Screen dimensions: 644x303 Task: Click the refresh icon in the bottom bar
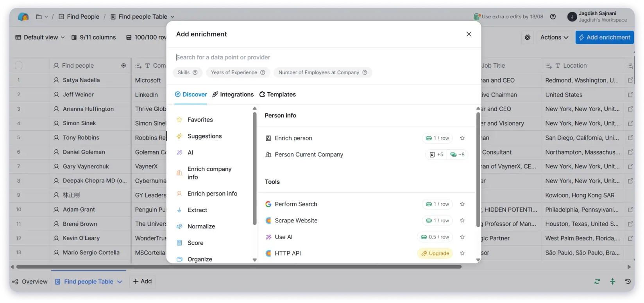tap(597, 281)
